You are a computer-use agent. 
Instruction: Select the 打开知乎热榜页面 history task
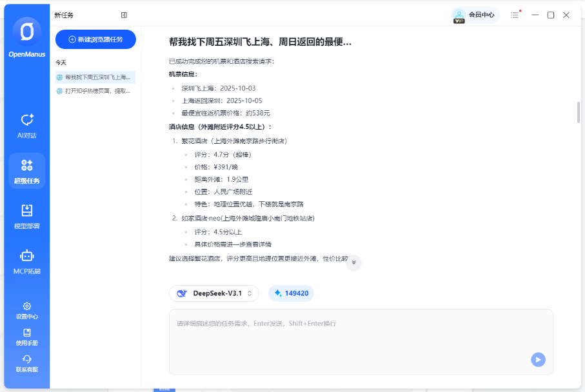pyautogui.click(x=95, y=90)
